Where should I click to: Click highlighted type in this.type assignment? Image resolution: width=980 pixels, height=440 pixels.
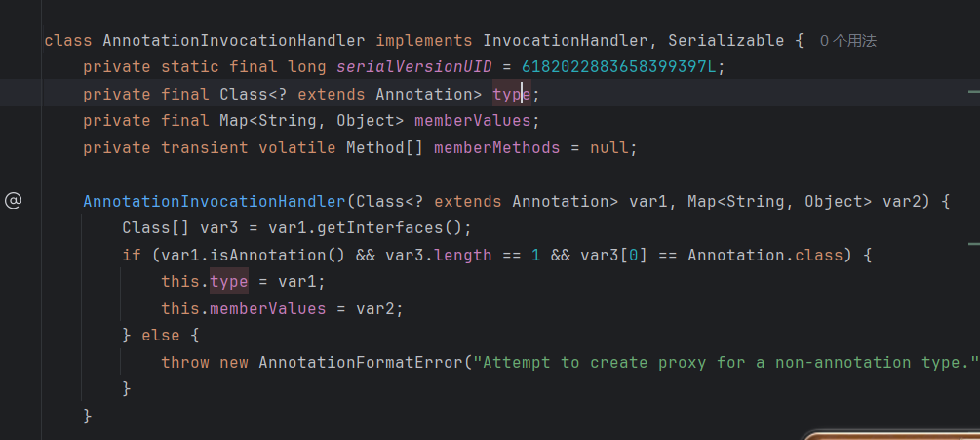click(228, 282)
